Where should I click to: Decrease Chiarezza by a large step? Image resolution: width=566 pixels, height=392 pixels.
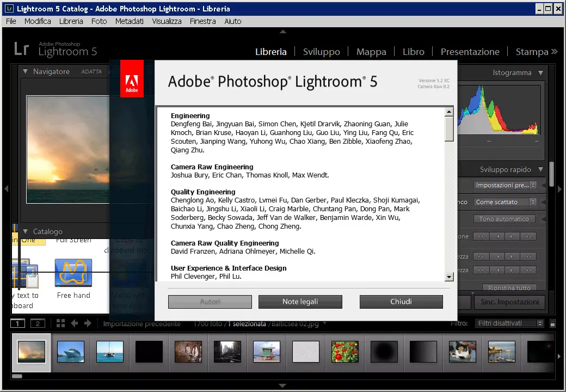click(x=481, y=256)
